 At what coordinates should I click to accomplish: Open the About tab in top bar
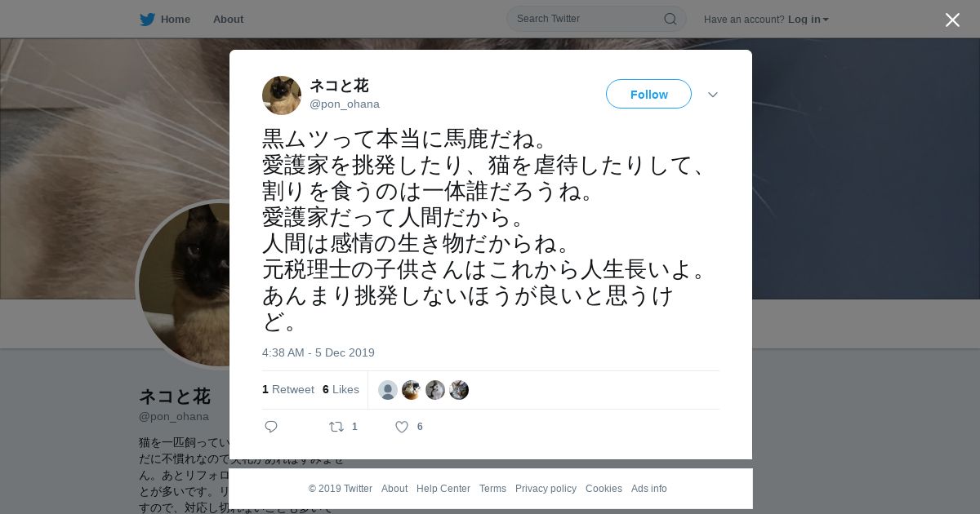pyautogui.click(x=228, y=19)
